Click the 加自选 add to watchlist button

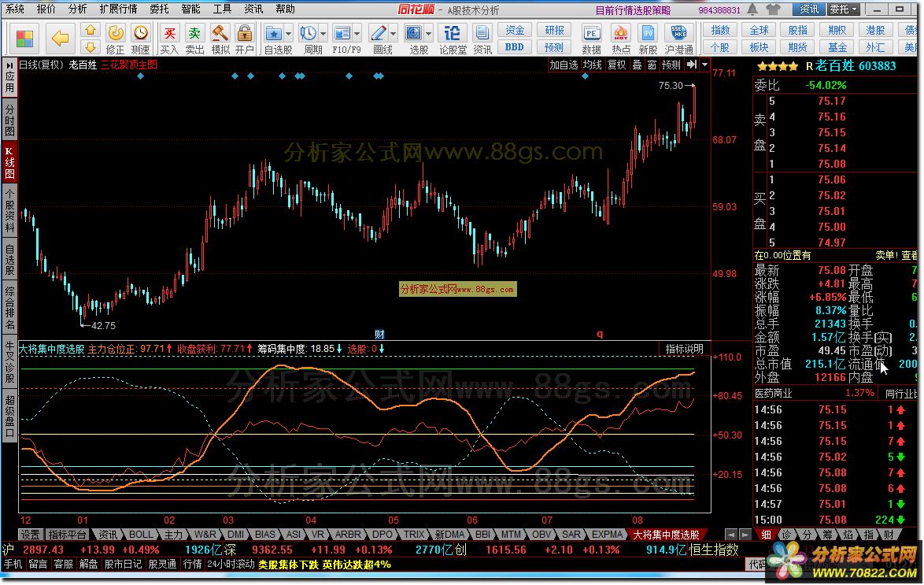tap(564, 65)
